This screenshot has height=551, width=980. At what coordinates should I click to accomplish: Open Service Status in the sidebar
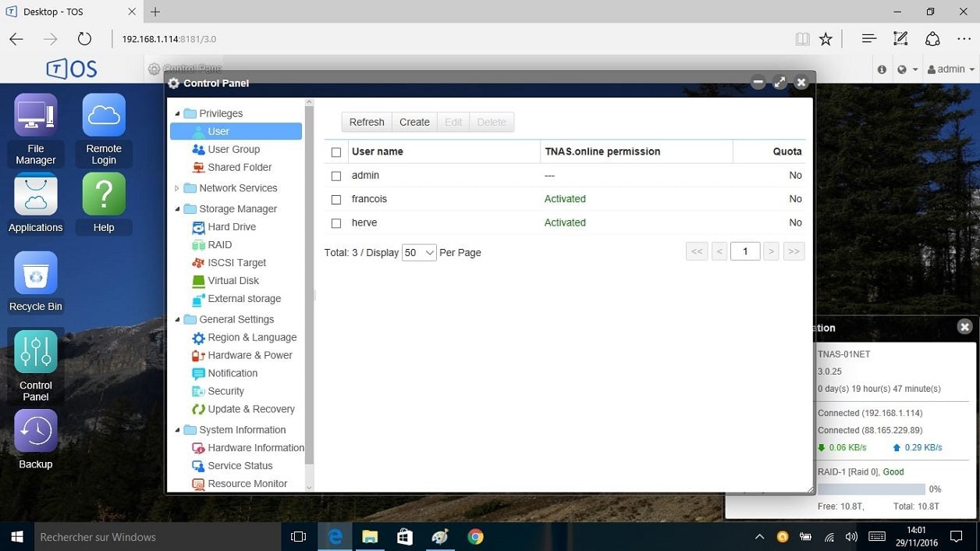pyautogui.click(x=240, y=466)
